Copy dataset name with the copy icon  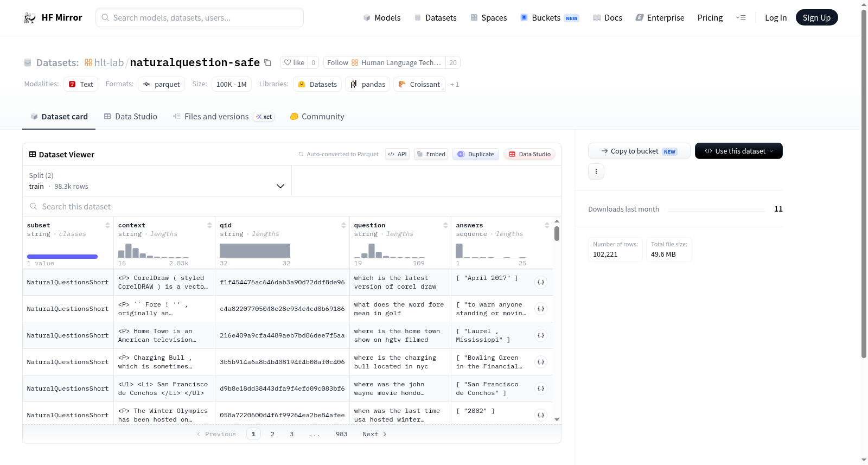(267, 62)
